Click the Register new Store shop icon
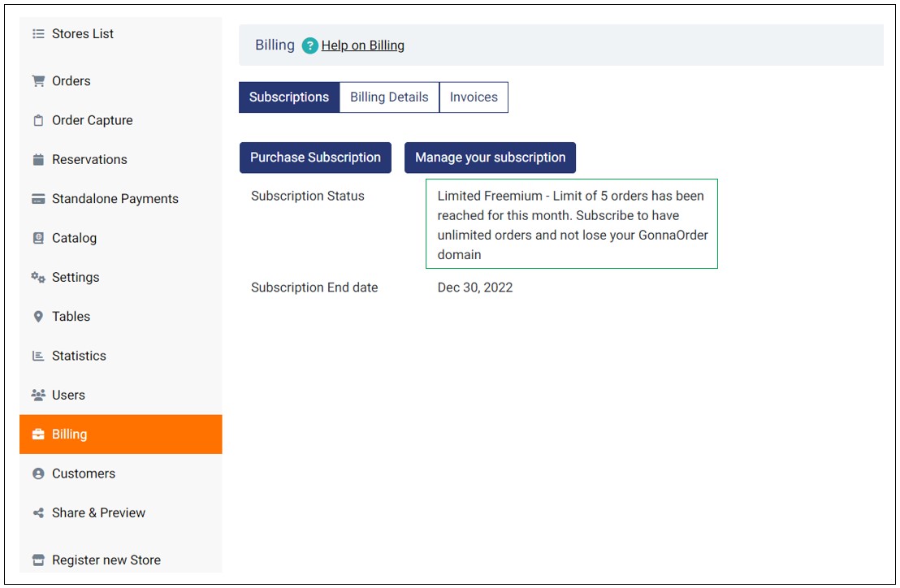Viewport: 900px width, 588px height. [x=38, y=560]
